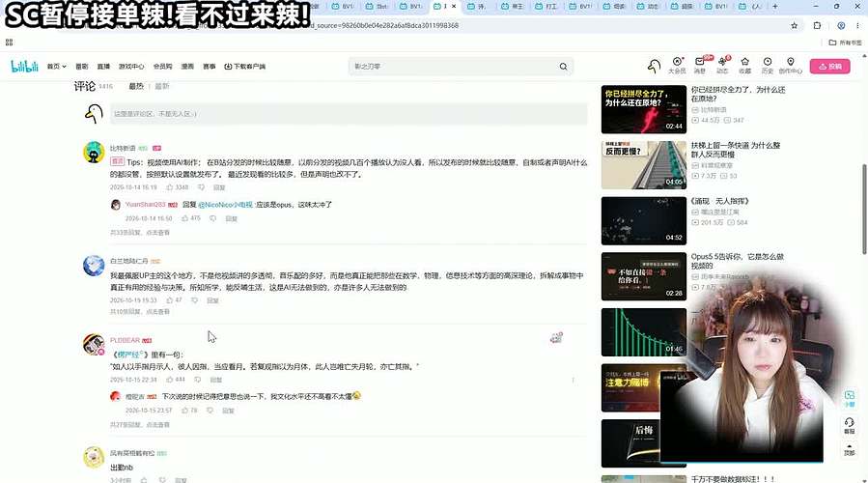Go to 番剧 in top navigation

pos(82,67)
